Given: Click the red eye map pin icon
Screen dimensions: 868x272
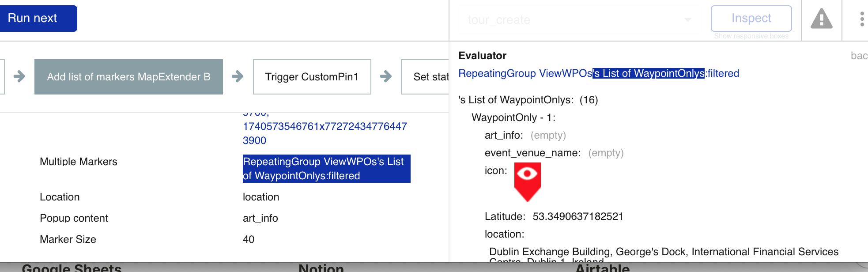Looking at the screenshot, I should (x=527, y=182).
